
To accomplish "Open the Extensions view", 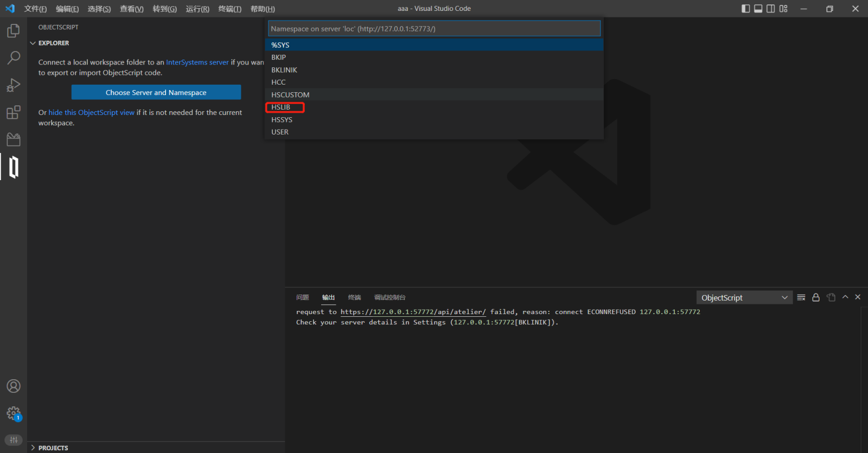I will (14, 112).
